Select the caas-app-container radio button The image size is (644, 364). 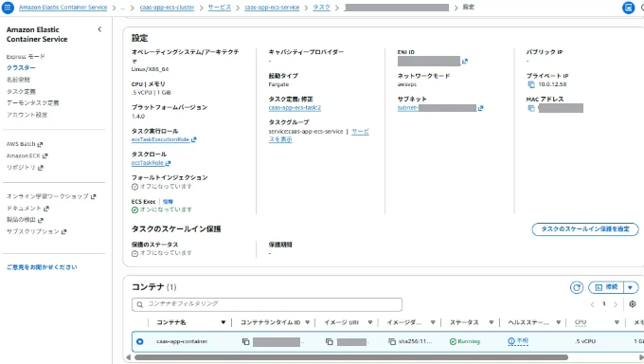tap(140, 341)
